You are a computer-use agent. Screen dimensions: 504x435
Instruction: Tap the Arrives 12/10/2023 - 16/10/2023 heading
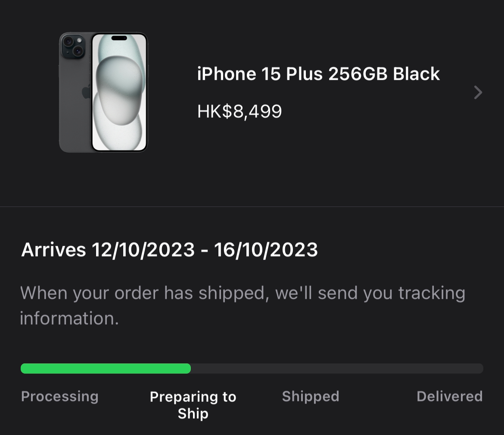click(x=169, y=250)
